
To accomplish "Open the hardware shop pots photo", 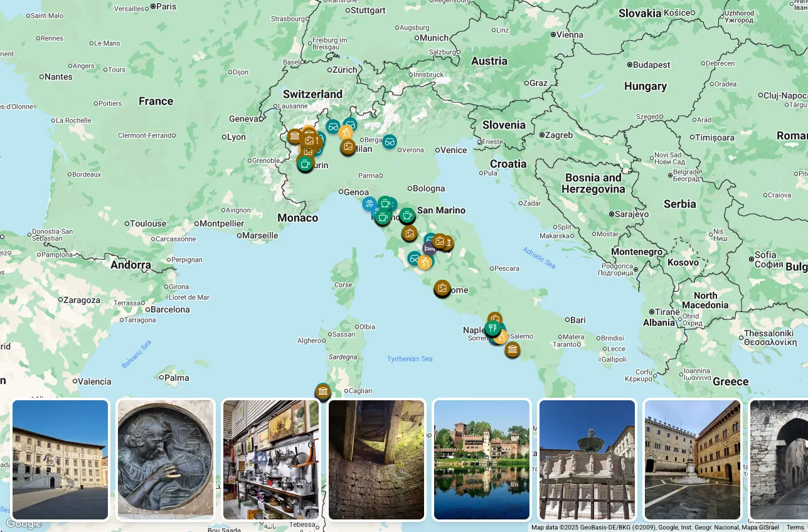I will (271, 460).
